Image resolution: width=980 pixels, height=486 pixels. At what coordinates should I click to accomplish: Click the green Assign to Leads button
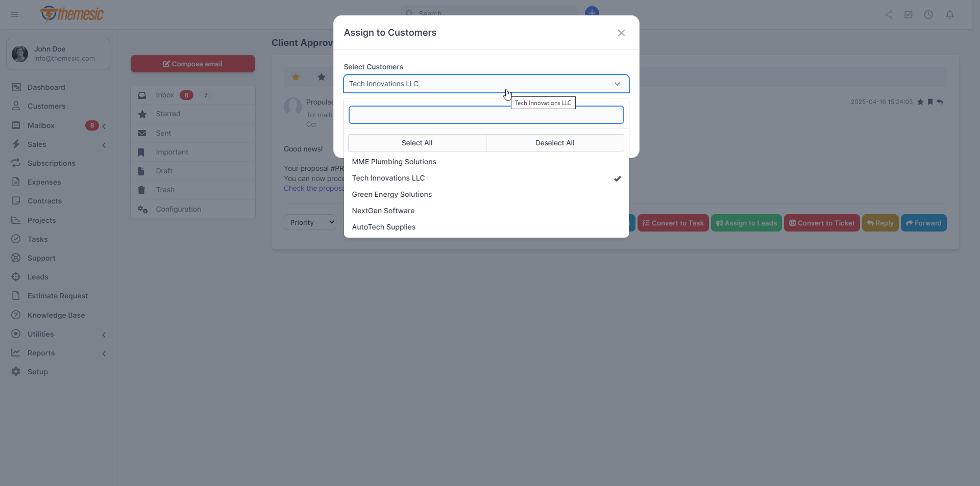click(746, 223)
